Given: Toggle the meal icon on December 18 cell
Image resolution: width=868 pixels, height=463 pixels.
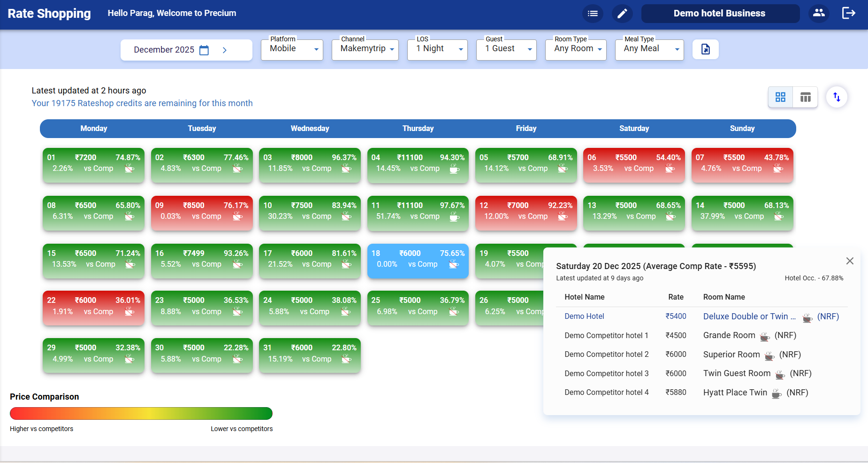Looking at the screenshot, I should (454, 264).
